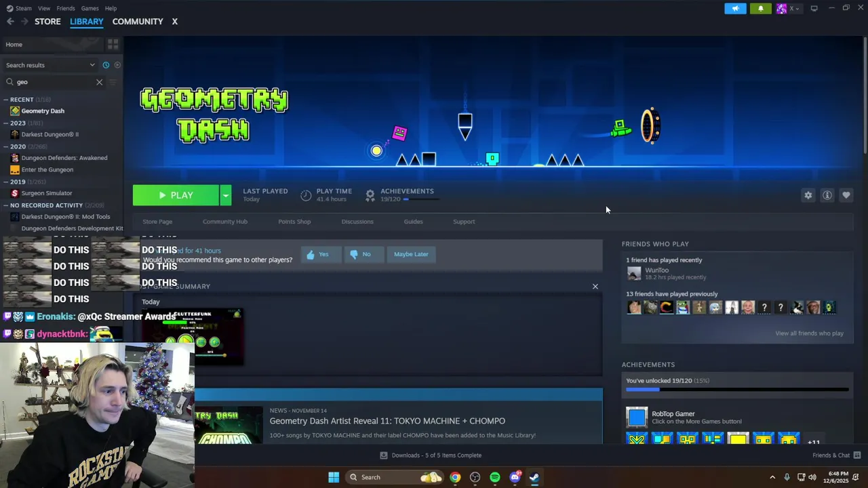
Task: Click the library search field containing 'geo'
Action: (x=54, y=82)
